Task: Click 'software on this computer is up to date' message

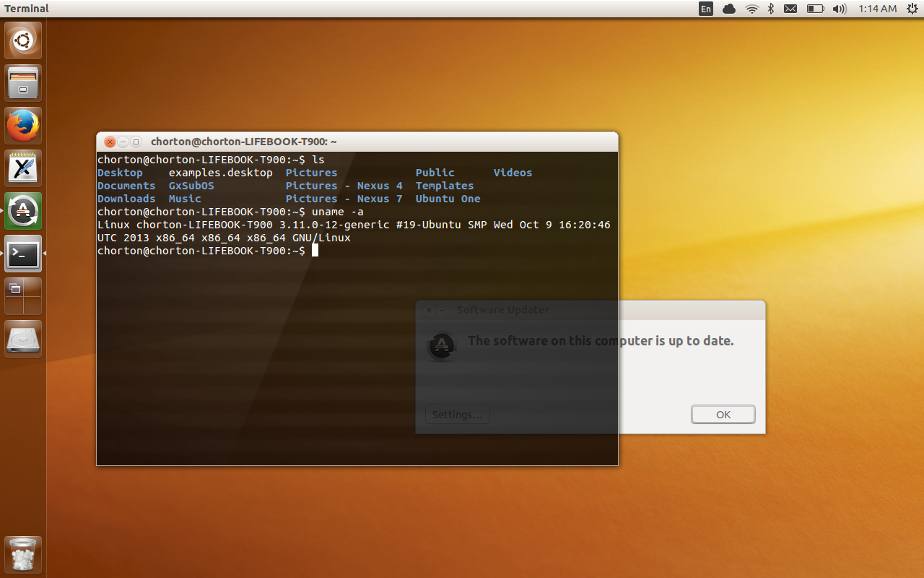Action: point(601,340)
